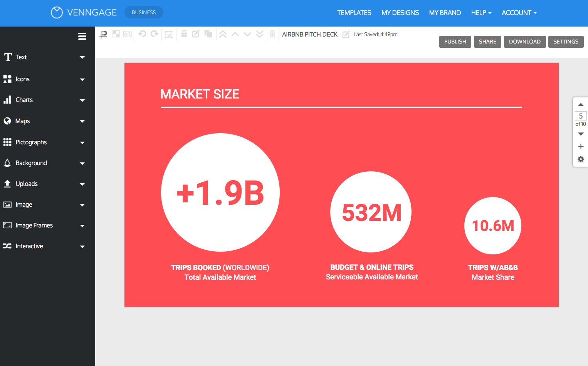Open the Help dropdown menu
Viewport: 588px width, 366px height.
point(481,13)
